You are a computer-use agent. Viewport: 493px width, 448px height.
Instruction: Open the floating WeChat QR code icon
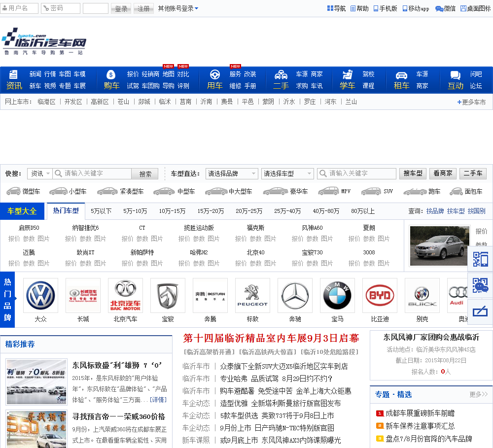click(x=480, y=286)
